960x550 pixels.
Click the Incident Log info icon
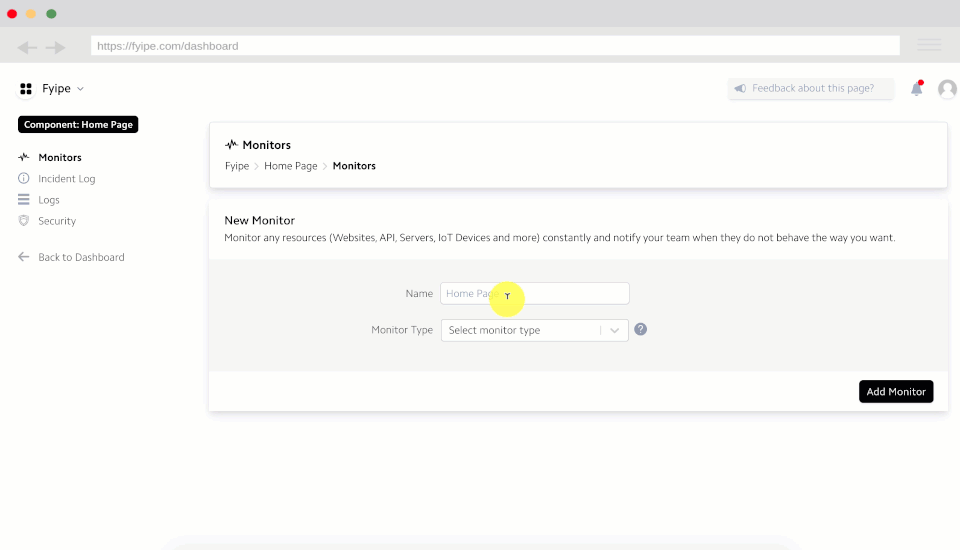tap(24, 178)
